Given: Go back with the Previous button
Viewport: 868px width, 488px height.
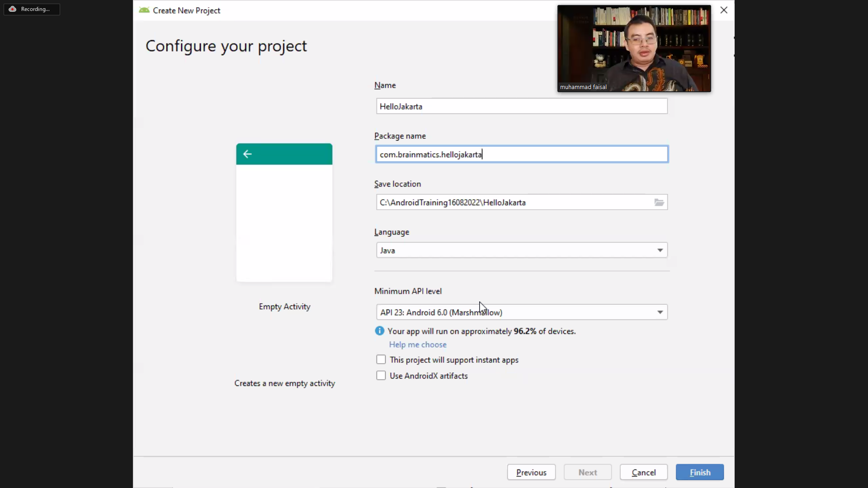Looking at the screenshot, I should coord(531,472).
